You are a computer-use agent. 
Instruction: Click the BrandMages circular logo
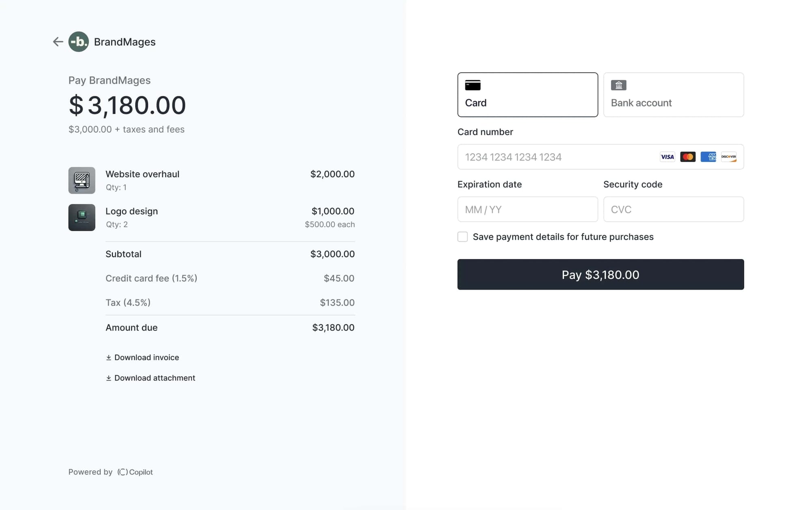(78, 41)
